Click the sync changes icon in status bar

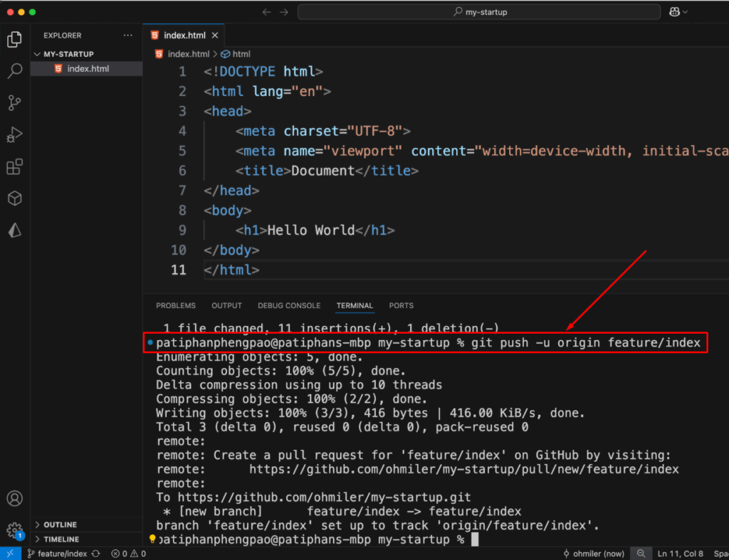point(95,554)
